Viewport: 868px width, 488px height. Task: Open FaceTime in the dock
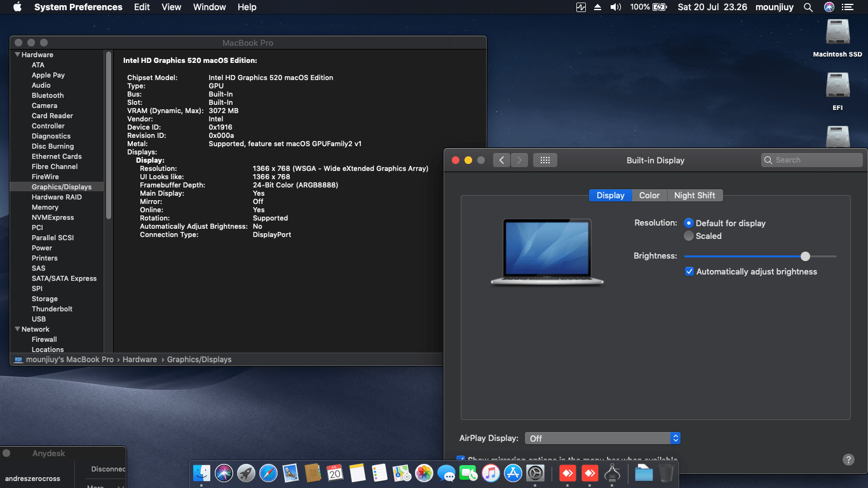[468, 473]
